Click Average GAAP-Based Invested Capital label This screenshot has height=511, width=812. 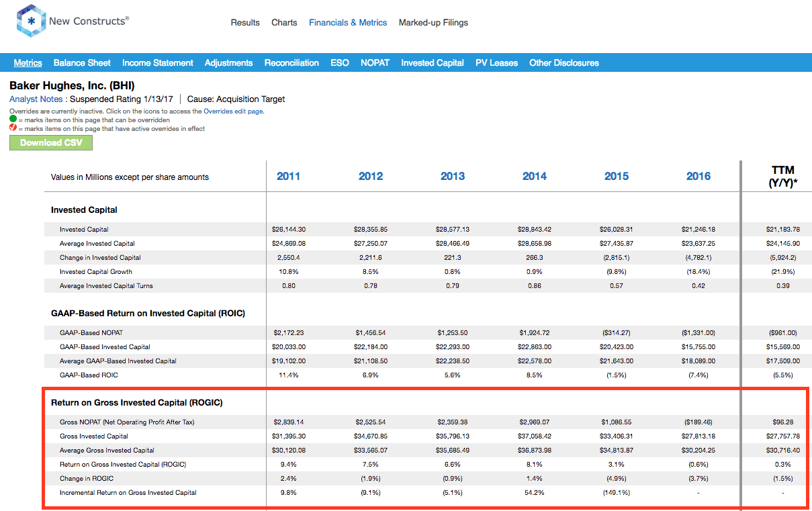(x=118, y=361)
